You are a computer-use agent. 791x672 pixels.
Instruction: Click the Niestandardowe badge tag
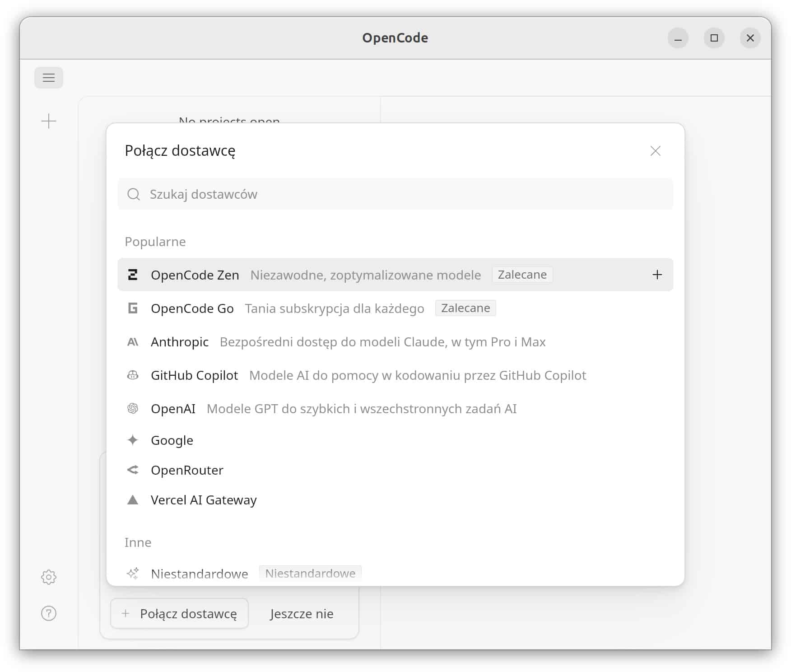click(310, 574)
